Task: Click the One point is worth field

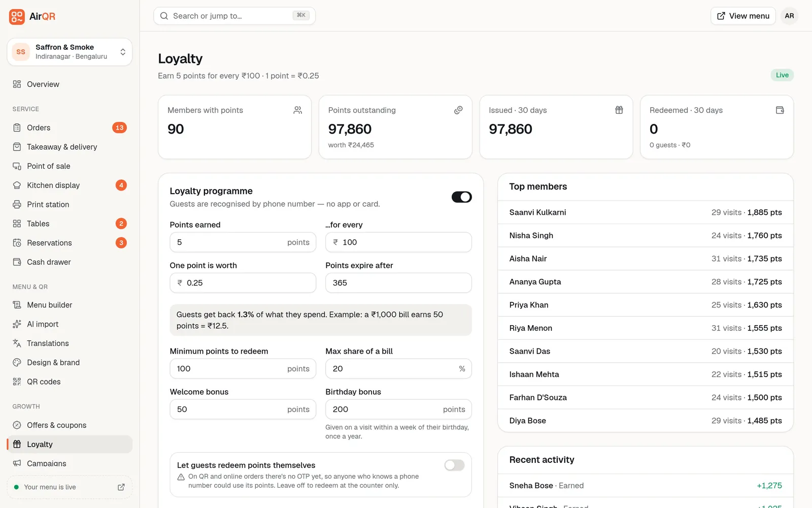Action: point(243,283)
